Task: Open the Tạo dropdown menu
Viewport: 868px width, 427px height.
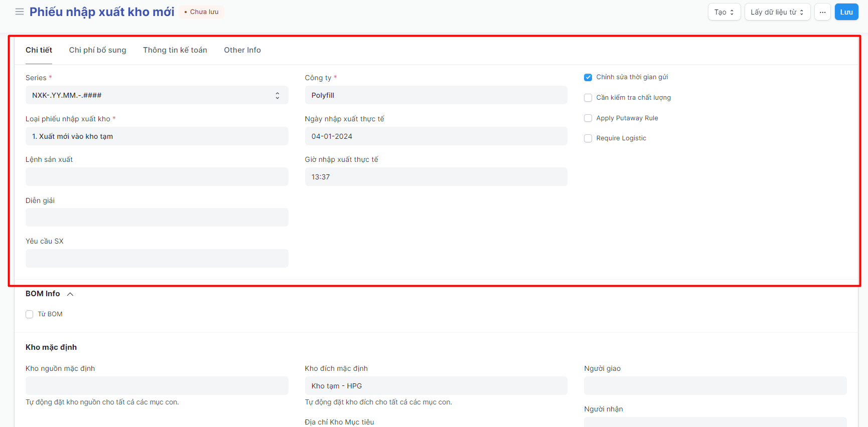Action: click(x=724, y=12)
